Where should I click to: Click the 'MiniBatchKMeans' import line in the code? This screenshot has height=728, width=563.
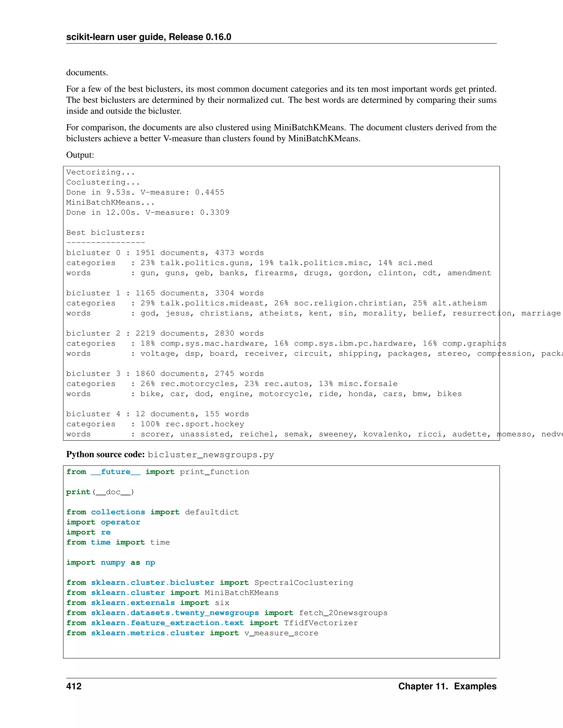tap(172, 593)
